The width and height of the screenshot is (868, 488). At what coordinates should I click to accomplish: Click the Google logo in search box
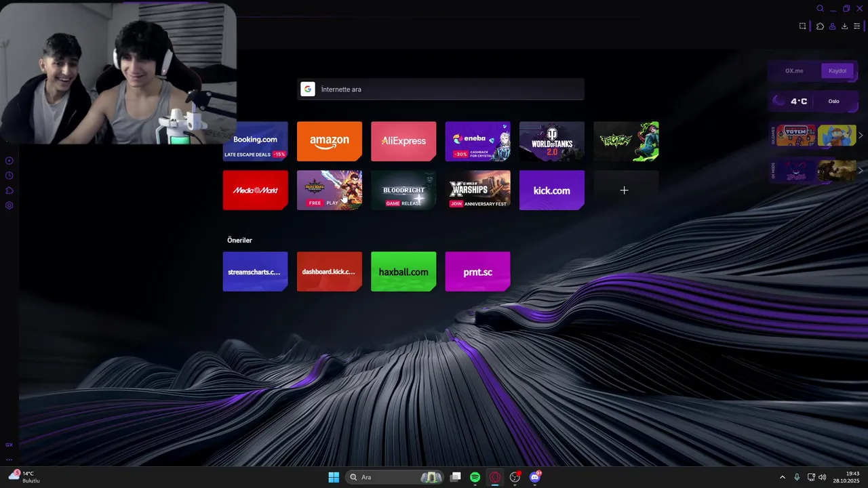tap(308, 89)
